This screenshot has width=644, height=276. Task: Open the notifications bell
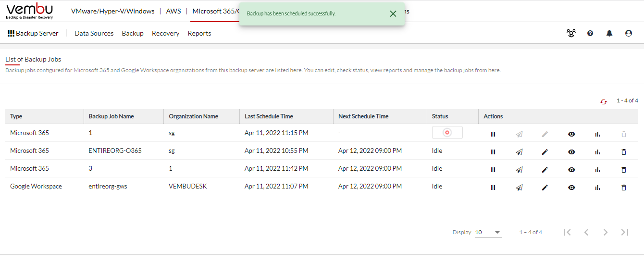click(609, 33)
